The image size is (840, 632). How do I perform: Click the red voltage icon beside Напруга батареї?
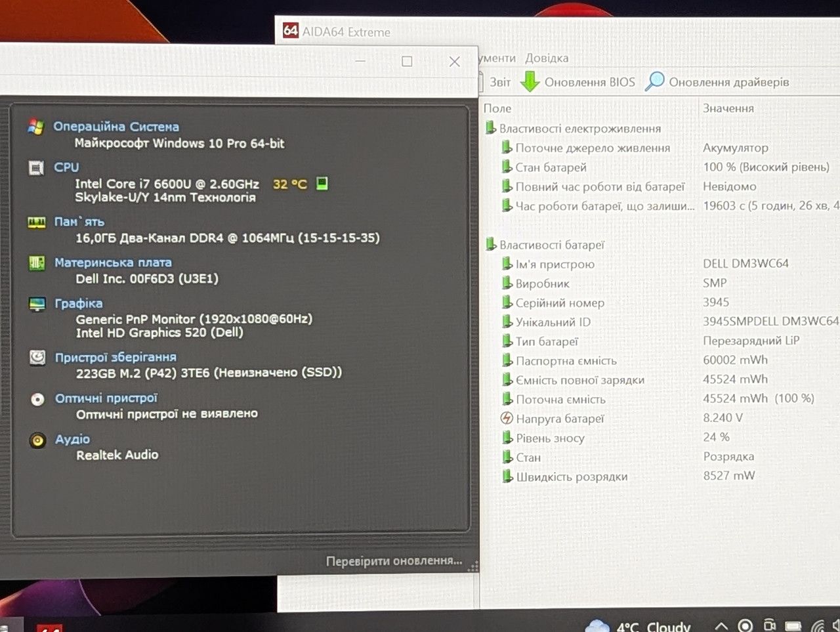click(x=507, y=418)
